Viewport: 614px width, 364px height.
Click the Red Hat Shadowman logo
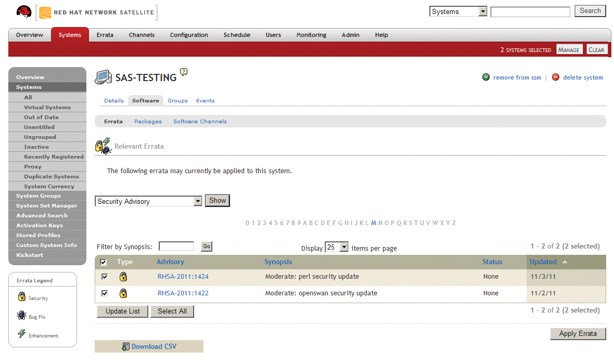coord(23,11)
